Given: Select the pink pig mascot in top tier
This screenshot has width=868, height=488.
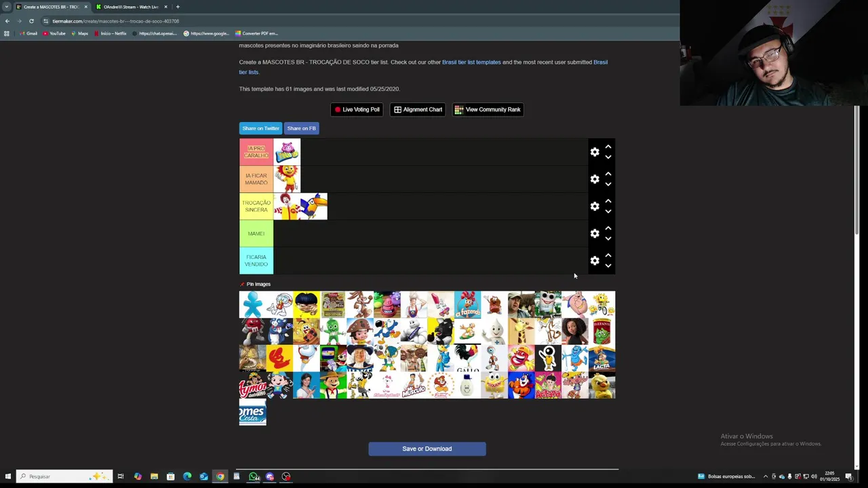Looking at the screenshot, I should point(287,152).
